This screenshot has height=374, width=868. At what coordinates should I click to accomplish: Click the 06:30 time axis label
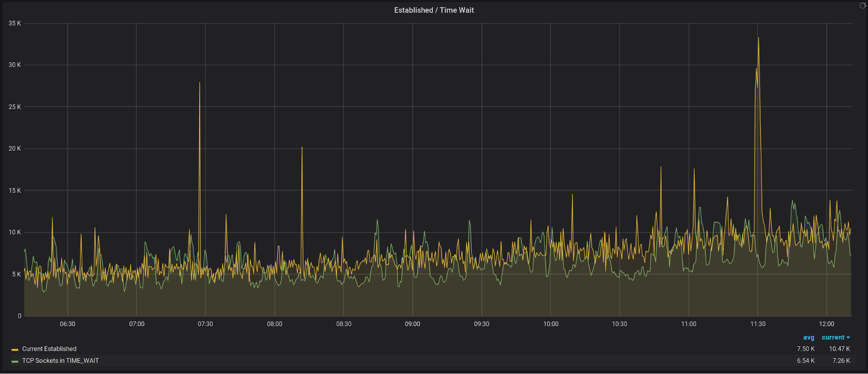tap(67, 324)
